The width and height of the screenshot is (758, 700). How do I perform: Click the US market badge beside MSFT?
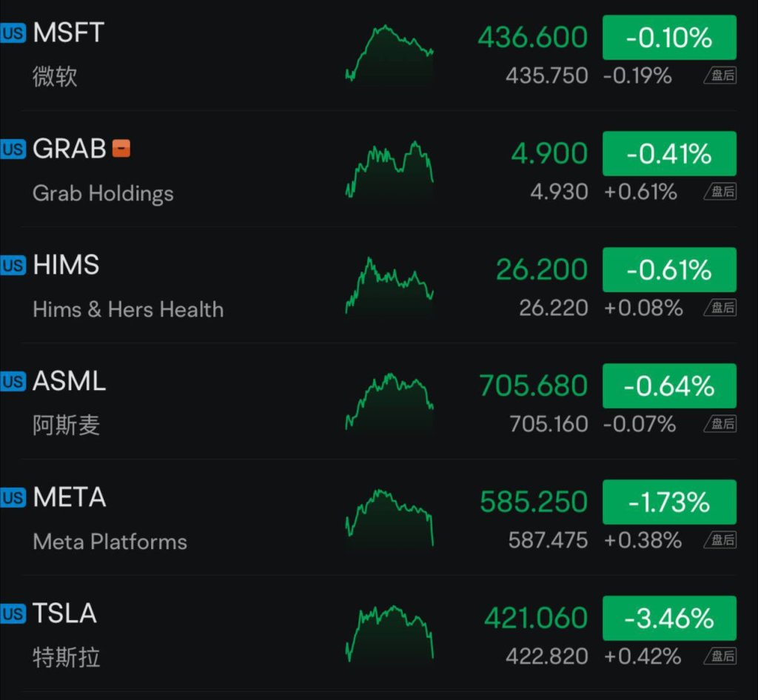tap(13, 33)
